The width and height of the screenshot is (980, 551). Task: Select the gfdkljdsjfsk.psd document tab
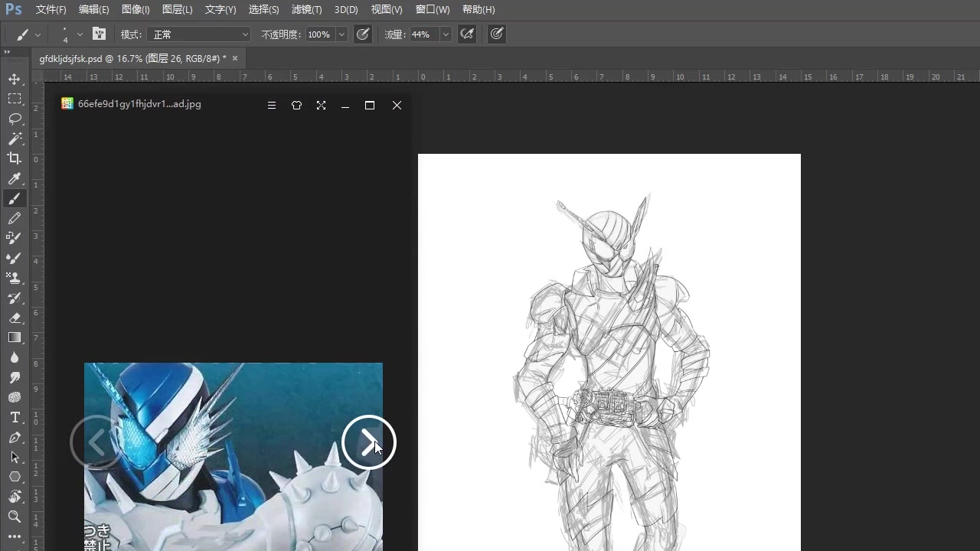pos(133,58)
